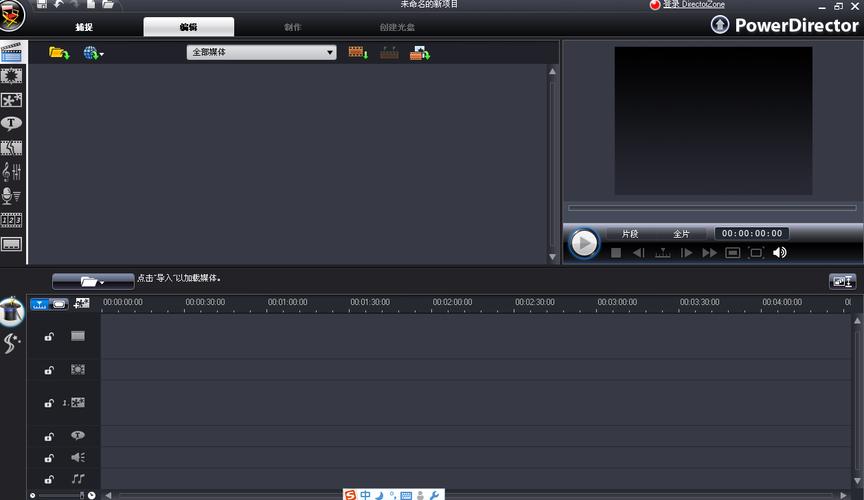Click the 00:00:00:00 timecode field

(x=752, y=233)
